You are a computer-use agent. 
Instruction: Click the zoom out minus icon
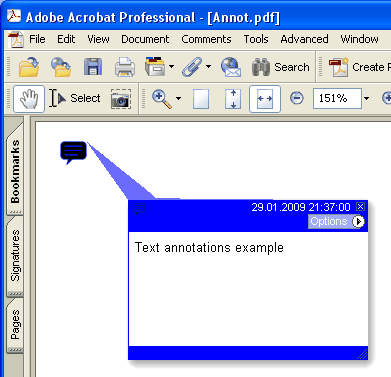pyautogui.click(x=296, y=98)
